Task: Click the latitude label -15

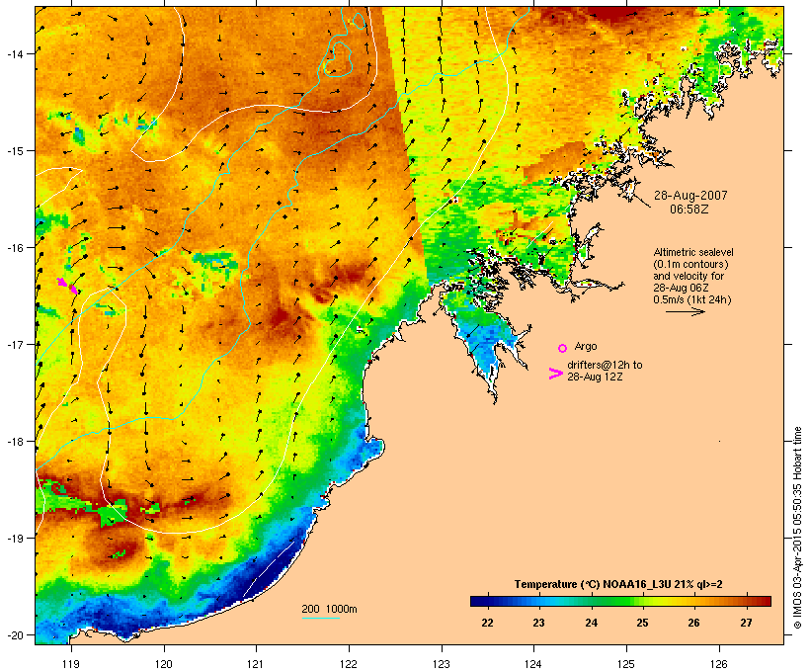Action: 15,151
